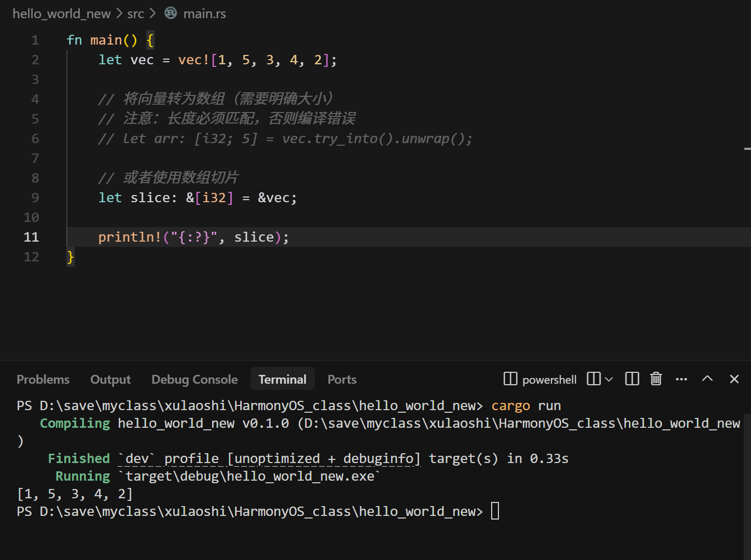Click the editor overview ruler marker
Viewport: 751px width, 560px height.
point(747,149)
